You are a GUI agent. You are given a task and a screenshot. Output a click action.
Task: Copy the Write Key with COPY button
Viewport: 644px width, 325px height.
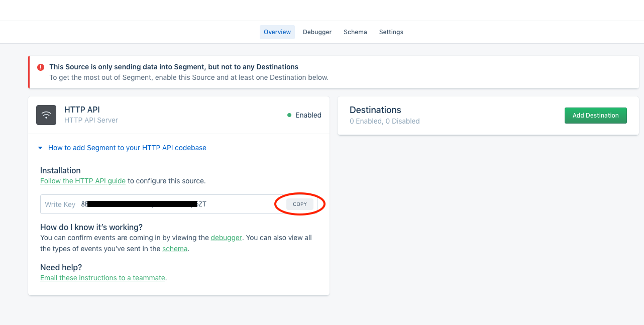click(300, 204)
